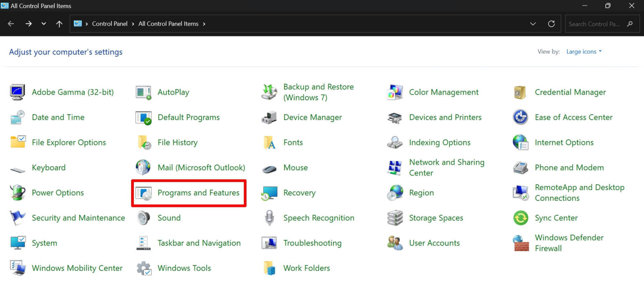Viewport: 644px width, 300px height.
Task: Click the Sync Center green icon
Action: pyautogui.click(x=521, y=218)
